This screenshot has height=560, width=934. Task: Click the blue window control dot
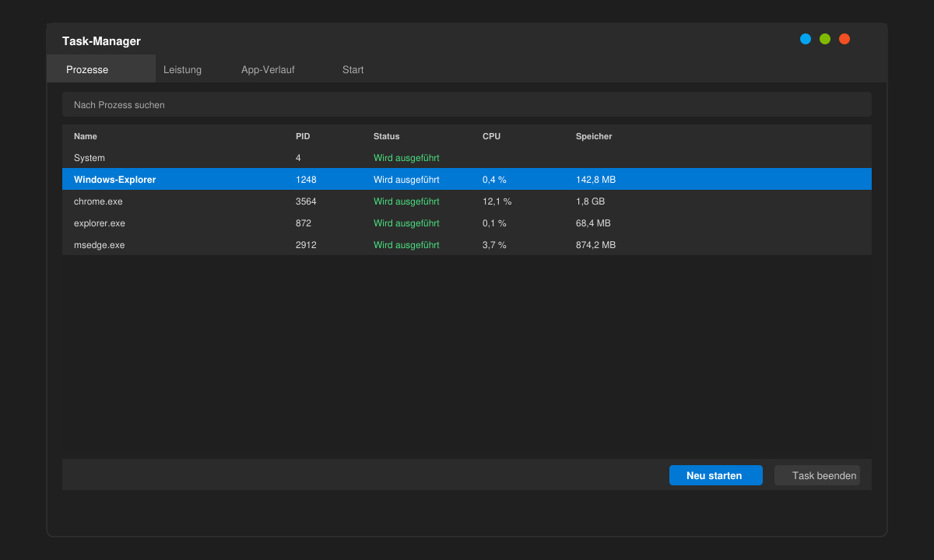tap(806, 39)
